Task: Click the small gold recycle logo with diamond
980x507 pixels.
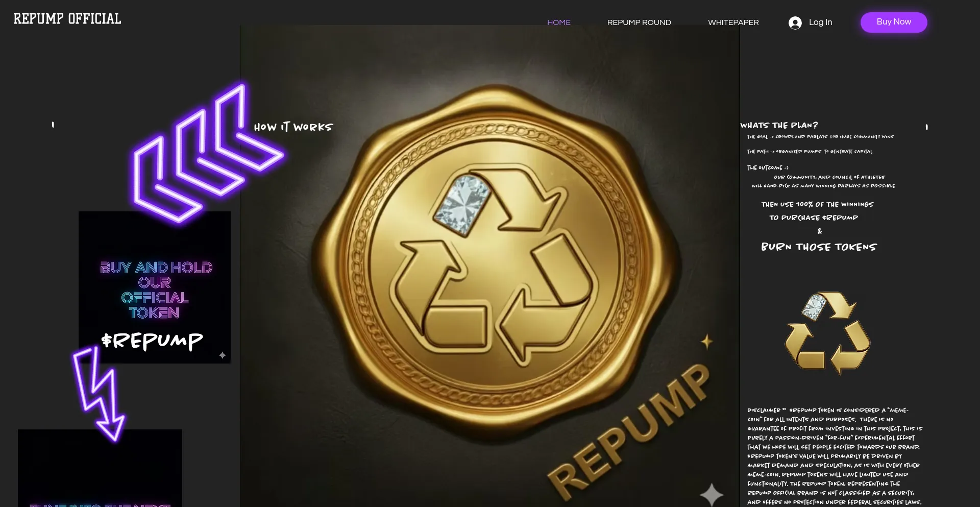Action: coord(827,333)
